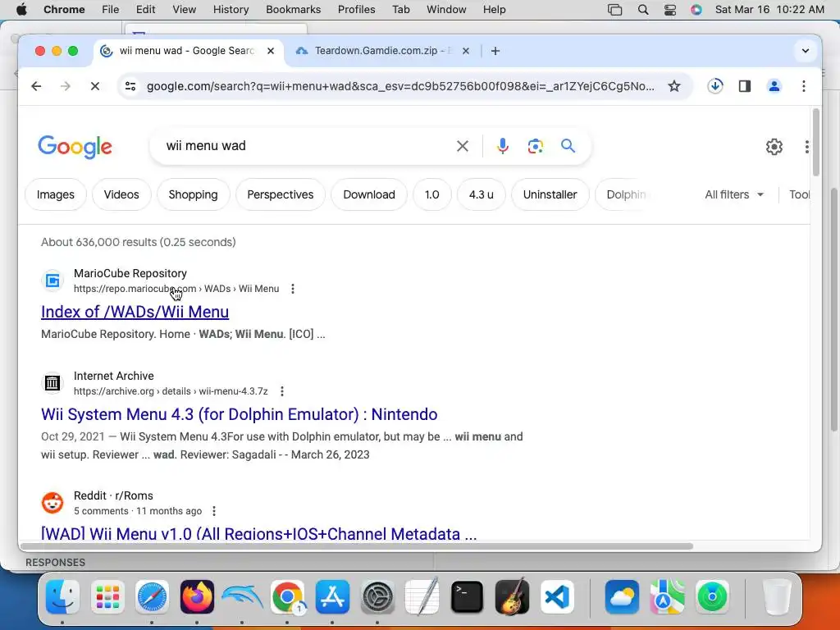Click the Chrome back arrow button
The height and width of the screenshot is (630, 840).
(x=36, y=86)
